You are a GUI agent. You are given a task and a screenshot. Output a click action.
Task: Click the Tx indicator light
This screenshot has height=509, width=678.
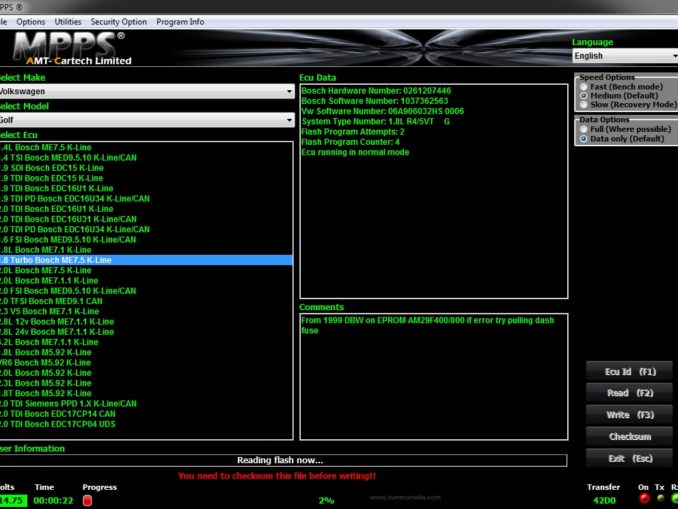(660, 499)
